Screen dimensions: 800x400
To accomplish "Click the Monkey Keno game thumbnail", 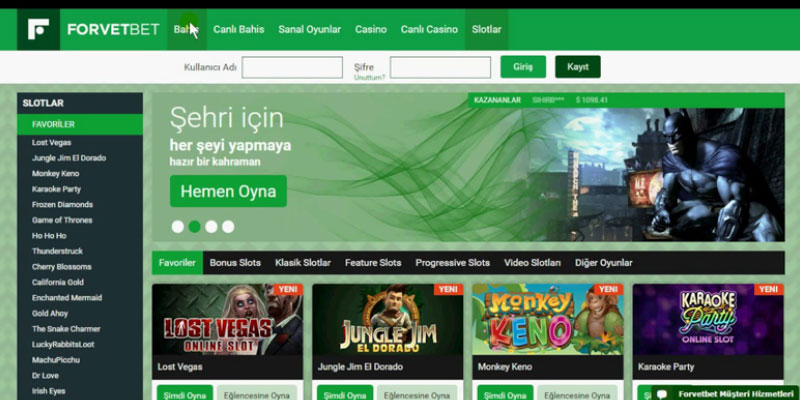I will click(x=548, y=320).
